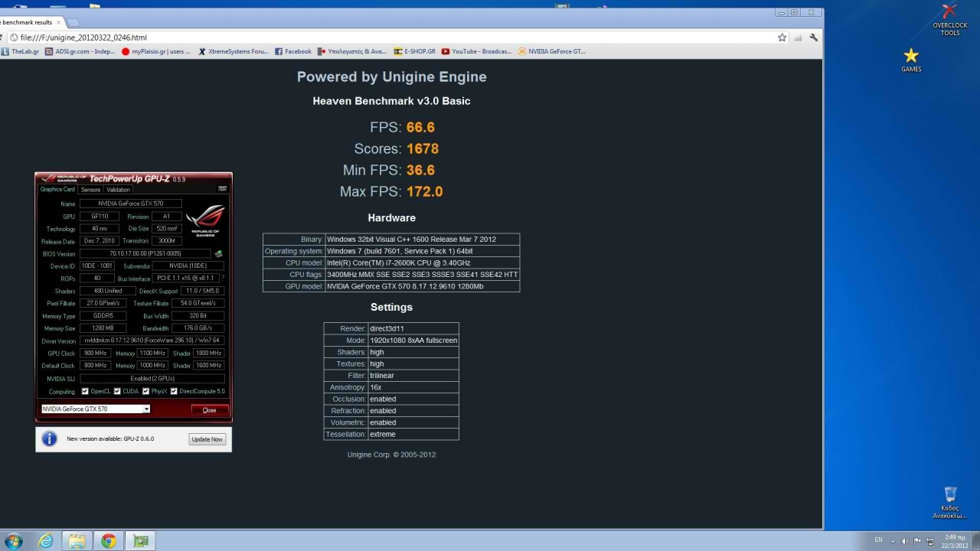The width and height of the screenshot is (980, 551).
Task: Click the Tessellation cell showing extreme
Action: pyautogui.click(x=413, y=434)
